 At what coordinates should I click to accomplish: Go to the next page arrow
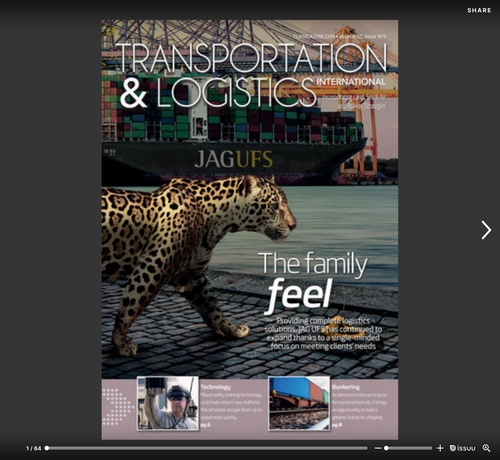(486, 230)
